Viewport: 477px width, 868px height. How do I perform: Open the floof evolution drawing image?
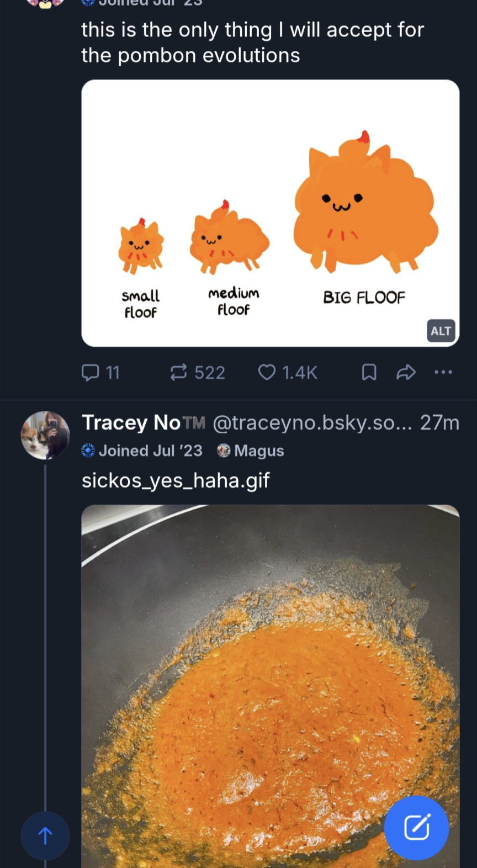click(x=270, y=213)
